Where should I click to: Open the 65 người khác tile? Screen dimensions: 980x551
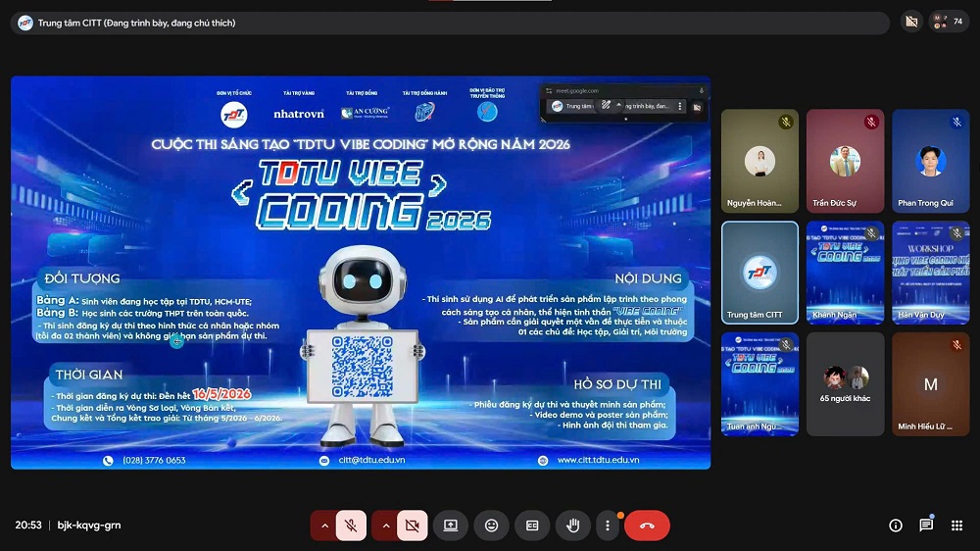pyautogui.click(x=845, y=384)
